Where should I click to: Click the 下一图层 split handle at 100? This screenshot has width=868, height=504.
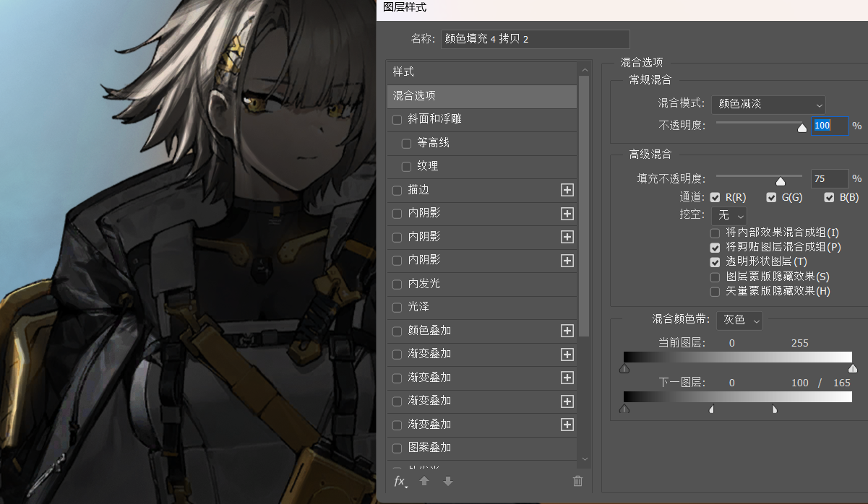[712, 409]
